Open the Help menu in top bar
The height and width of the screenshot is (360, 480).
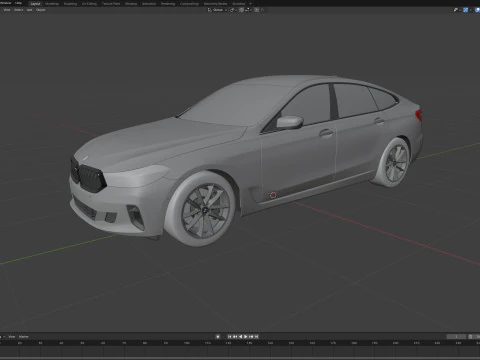(18, 3)
